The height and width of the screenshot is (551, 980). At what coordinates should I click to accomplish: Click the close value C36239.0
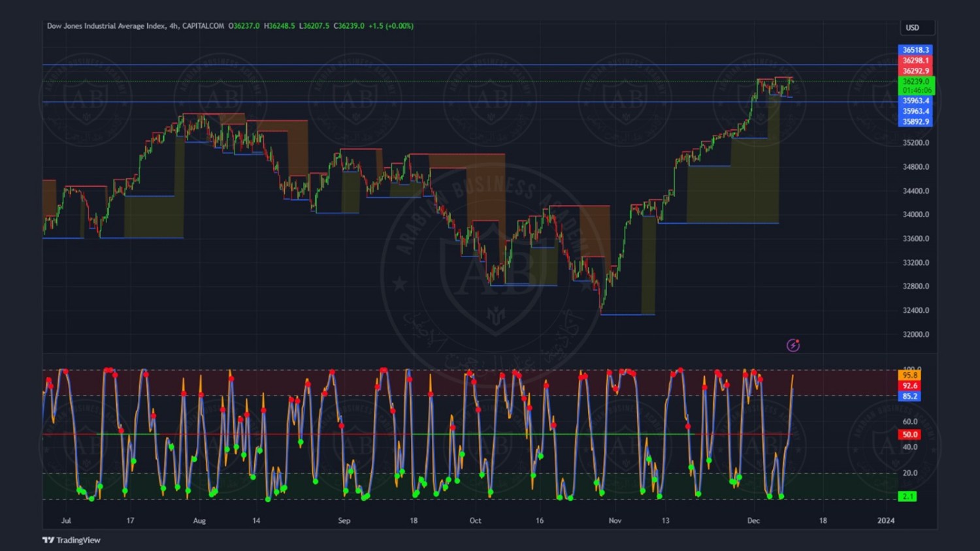click(349, 26)
